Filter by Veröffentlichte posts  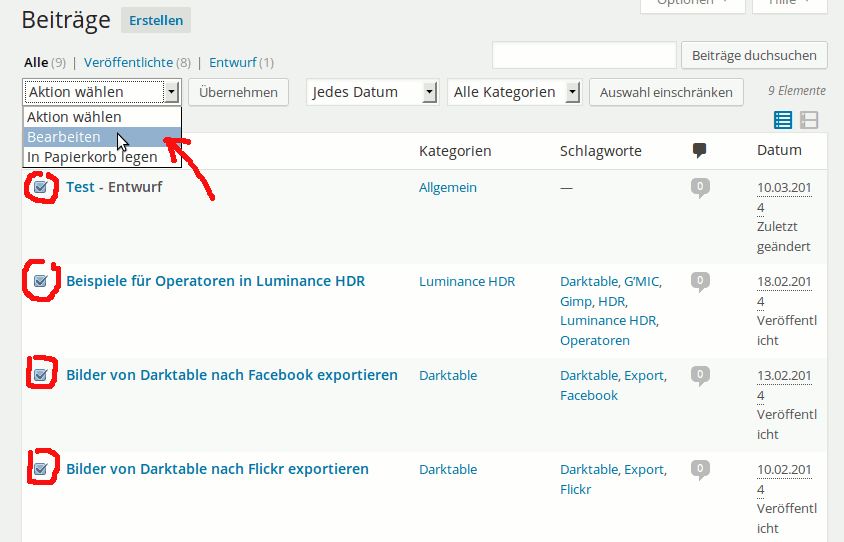pyautogui.click(x=129, y=62)
